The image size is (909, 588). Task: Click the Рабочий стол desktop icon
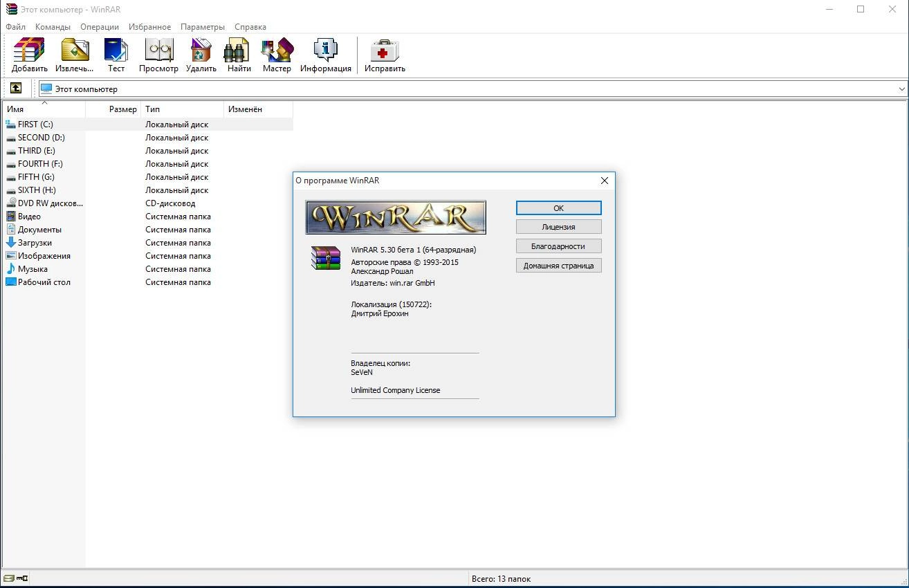pyautogui.click(x=10, y=282)
